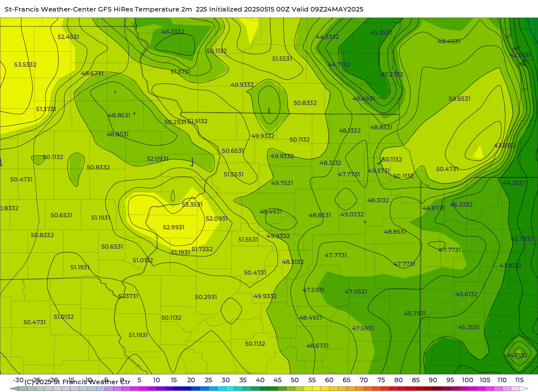538x392 pixels.
Task: Click the 49.5731 temperature value
Action: pos(379,171)
